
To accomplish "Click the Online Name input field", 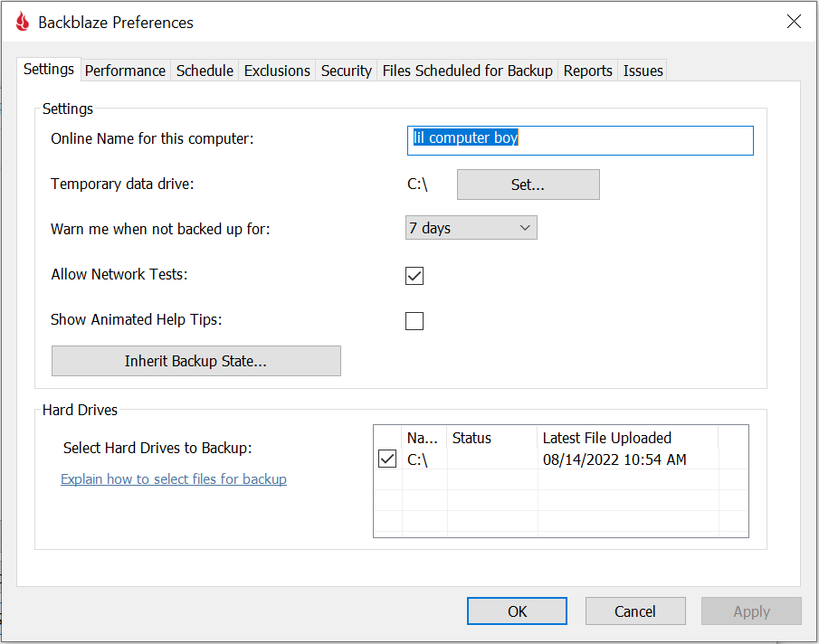I will pos(580,140).
